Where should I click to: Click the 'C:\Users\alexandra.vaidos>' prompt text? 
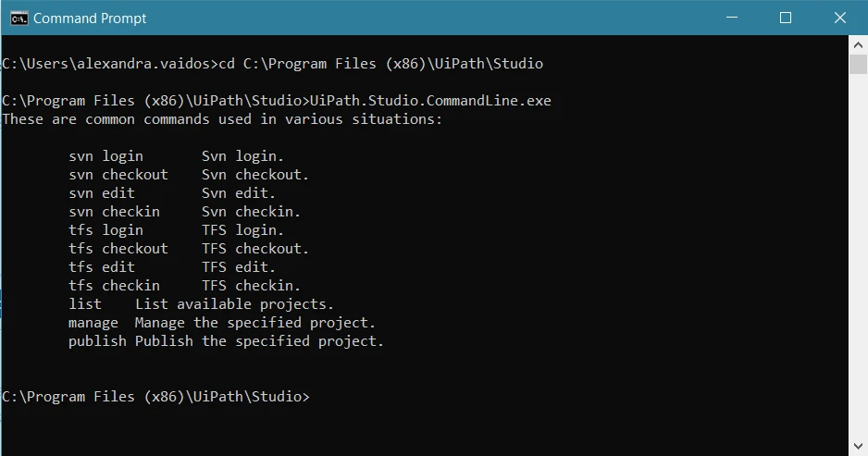(x=110, y=64)
